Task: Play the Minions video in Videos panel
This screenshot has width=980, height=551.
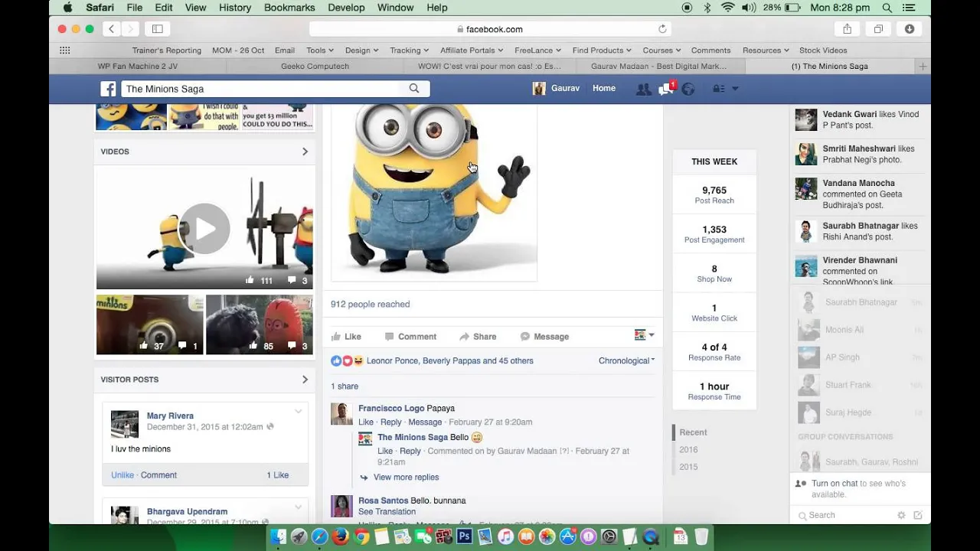Action: [x=204, y=228]
